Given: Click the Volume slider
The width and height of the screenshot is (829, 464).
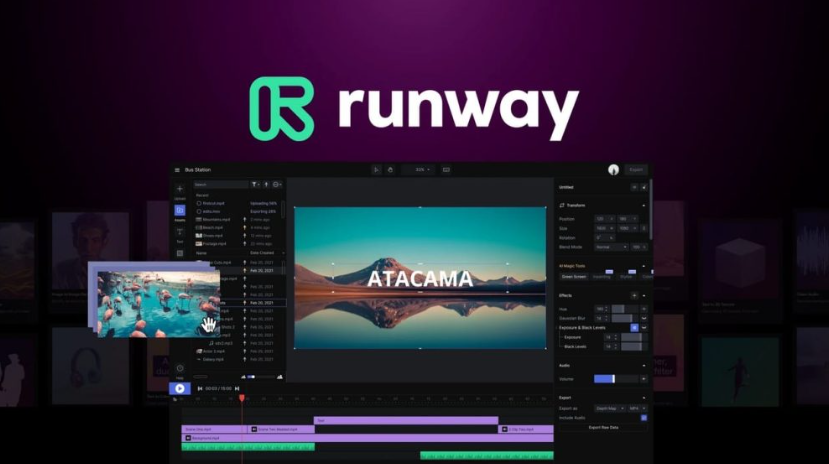Looking at the screenshot, I should [607, 379].
